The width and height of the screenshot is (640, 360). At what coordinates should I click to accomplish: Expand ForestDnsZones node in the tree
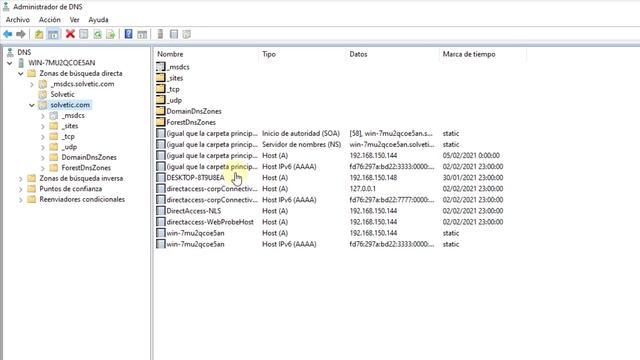coord(43,168)
